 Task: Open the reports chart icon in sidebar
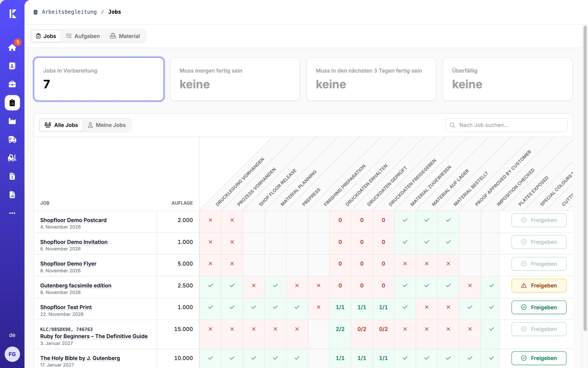12,195
